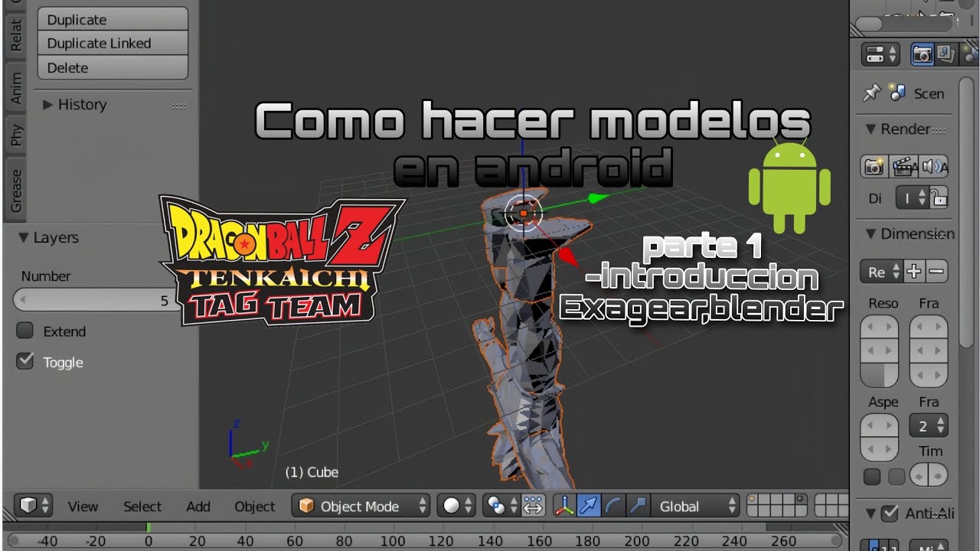Toggle the light Crop checkbox
980x551 pixels.
point(897,477)
